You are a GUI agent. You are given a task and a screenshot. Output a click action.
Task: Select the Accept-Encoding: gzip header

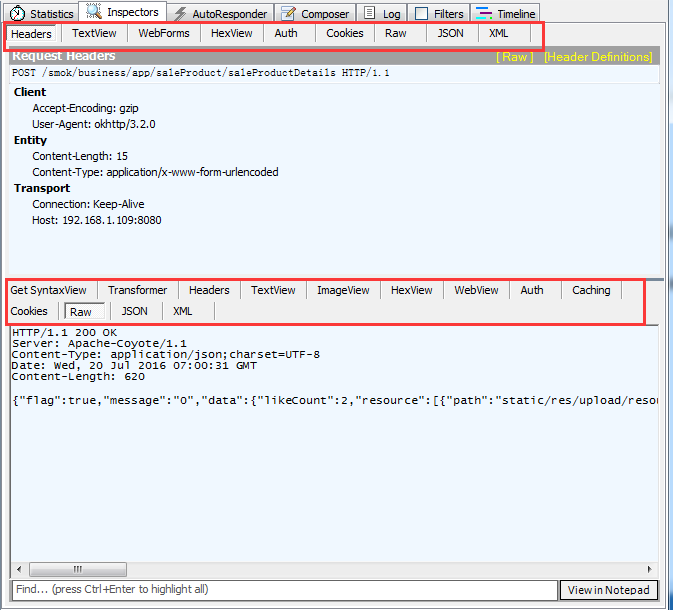pyautogui.click(x=85, y=108)
